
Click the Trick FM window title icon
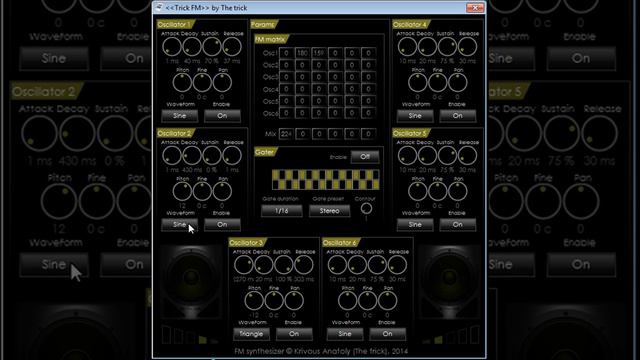click(x=159, y=7)
